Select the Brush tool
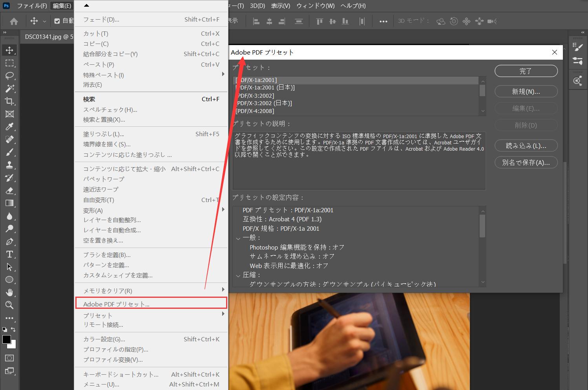Viewport: 588px width, 390px height. pyautogui.click(x=9, y=152)
